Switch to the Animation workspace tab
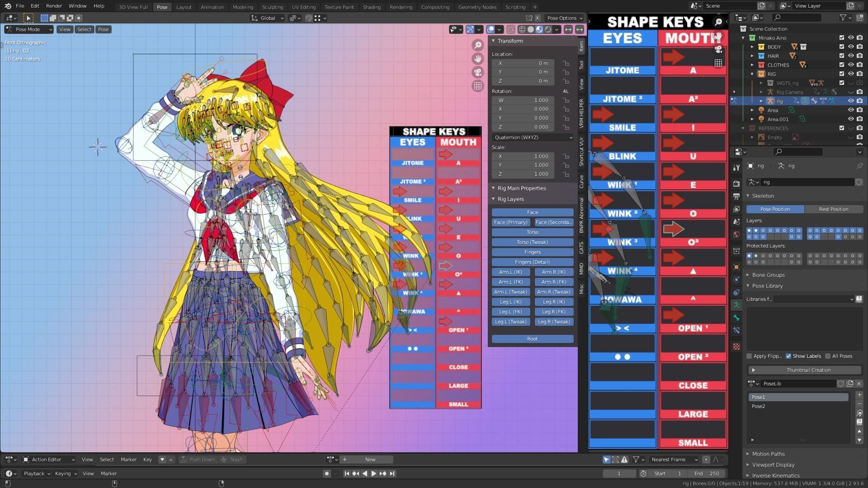Screen dimensions: 868x488 212,7
